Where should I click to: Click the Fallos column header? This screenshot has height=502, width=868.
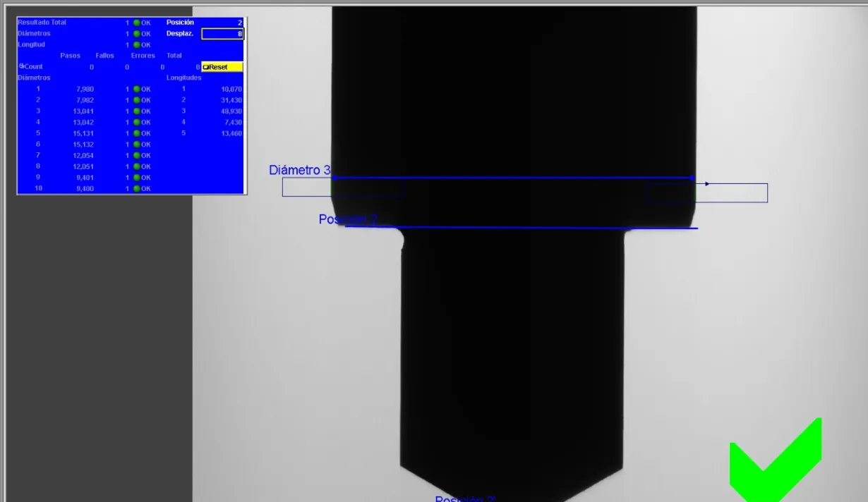pos(104,56)
